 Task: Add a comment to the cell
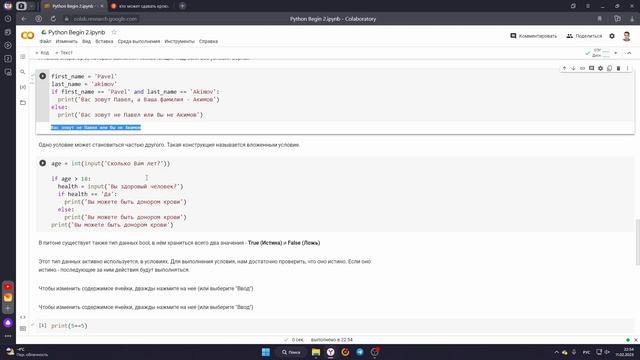[x=591, y=69]
